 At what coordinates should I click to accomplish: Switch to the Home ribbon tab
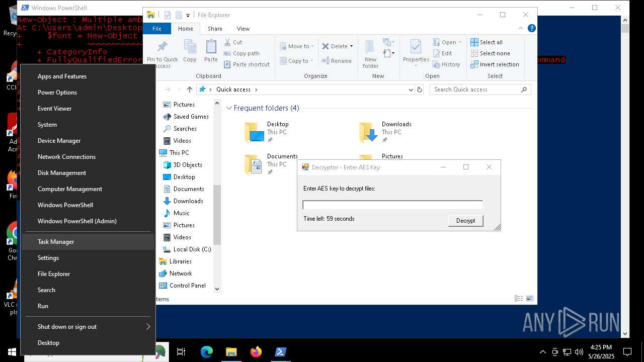point(185,29)
